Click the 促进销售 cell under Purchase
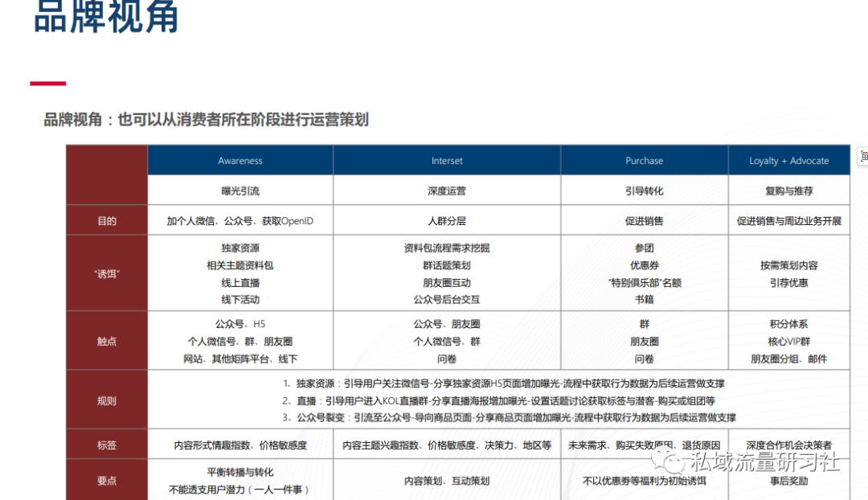The width and height of the screenshot is (868, 500). 645,221
